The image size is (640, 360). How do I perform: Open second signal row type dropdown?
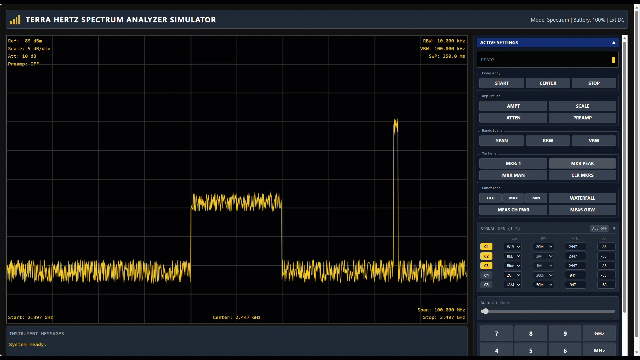(513, 256)
